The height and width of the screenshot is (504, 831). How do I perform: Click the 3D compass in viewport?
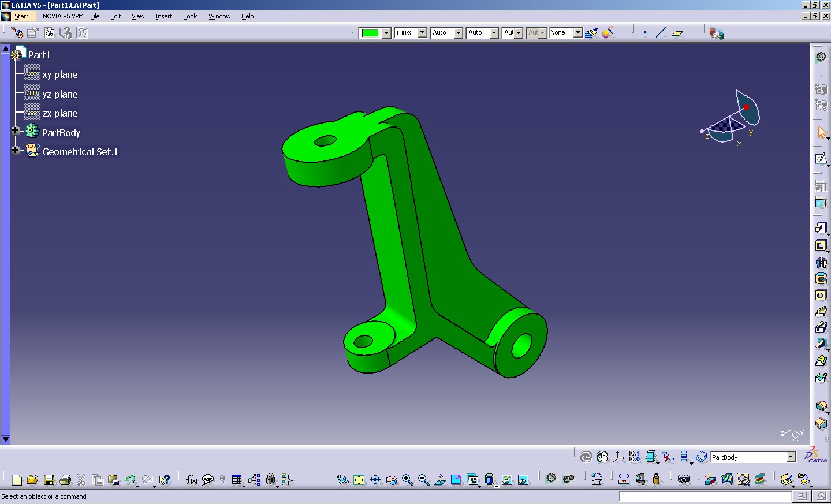732,117
